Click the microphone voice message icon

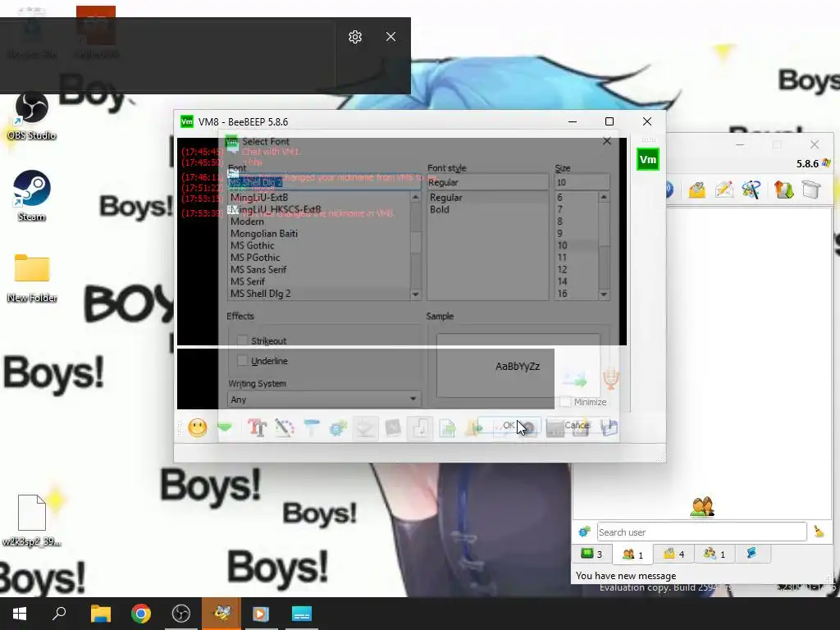[x=611, y=377]
